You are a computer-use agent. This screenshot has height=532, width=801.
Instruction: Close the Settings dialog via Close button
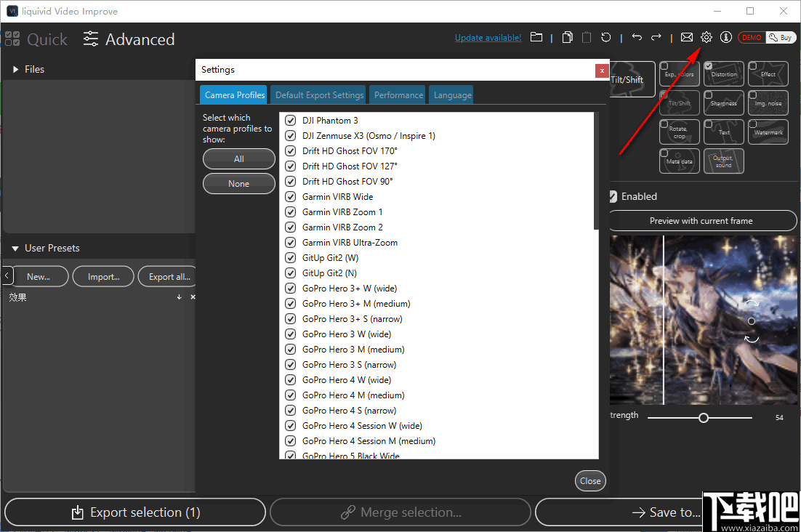[x=590, y=481]
